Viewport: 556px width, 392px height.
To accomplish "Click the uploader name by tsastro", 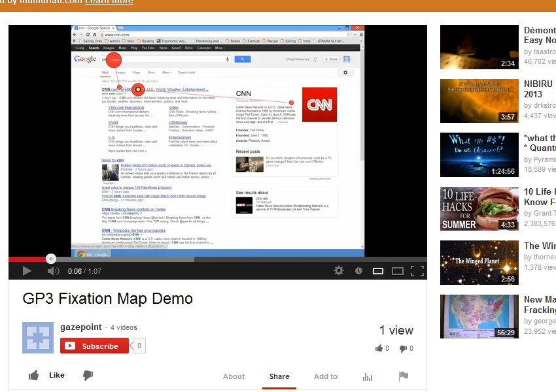I will 540,52.
